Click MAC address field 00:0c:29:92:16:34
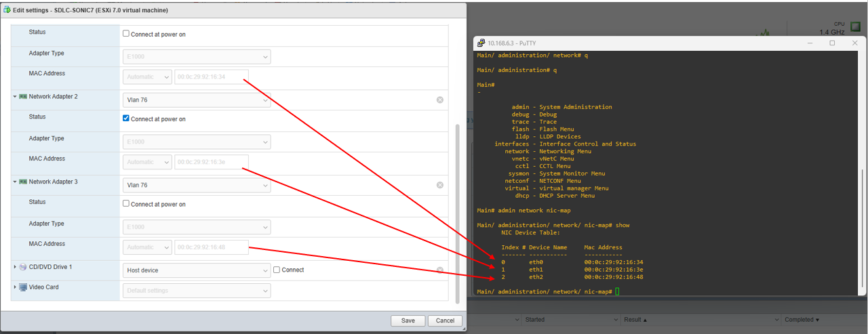 pos(212,77)
